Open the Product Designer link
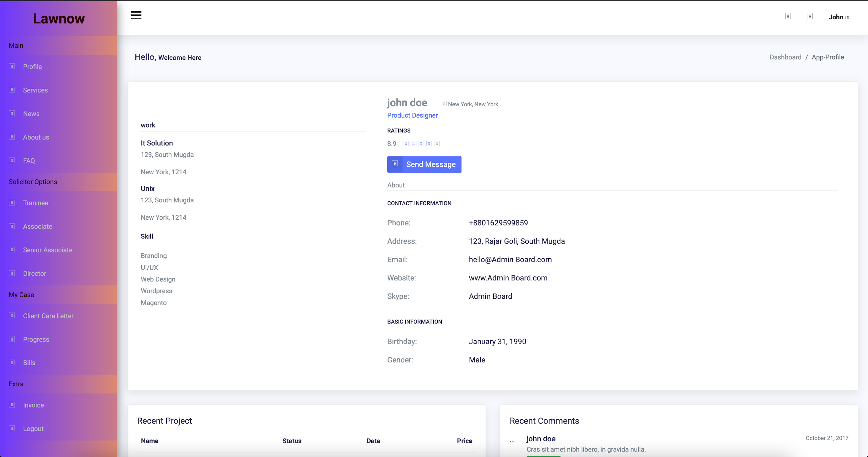The height and width of the screenshot is (457, 868). click(x=412, y=115)
